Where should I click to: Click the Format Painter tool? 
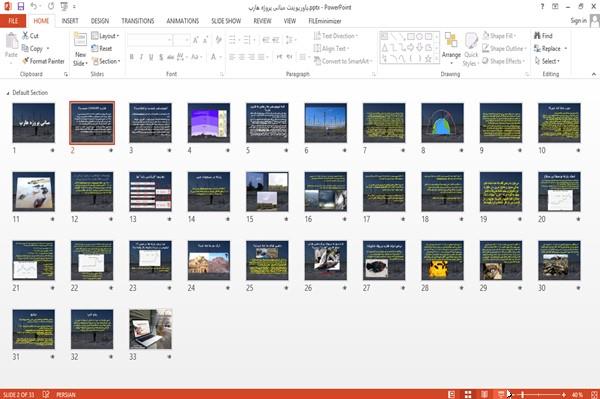click(x=44, y=61)
